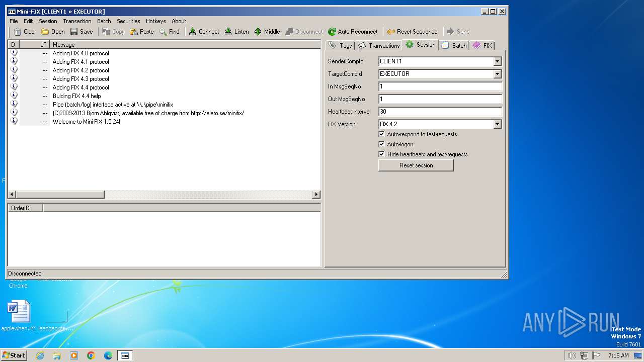Click the Mini-FIX taskbar button
The height and width of the screenshot is (362, 644).
point(125,355)
